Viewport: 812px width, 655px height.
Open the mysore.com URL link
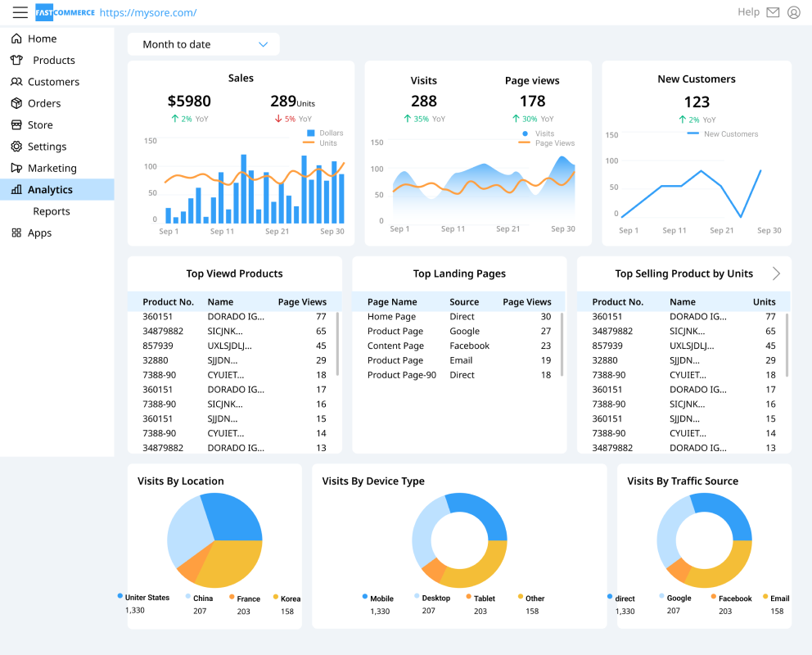tap(148, 12)
